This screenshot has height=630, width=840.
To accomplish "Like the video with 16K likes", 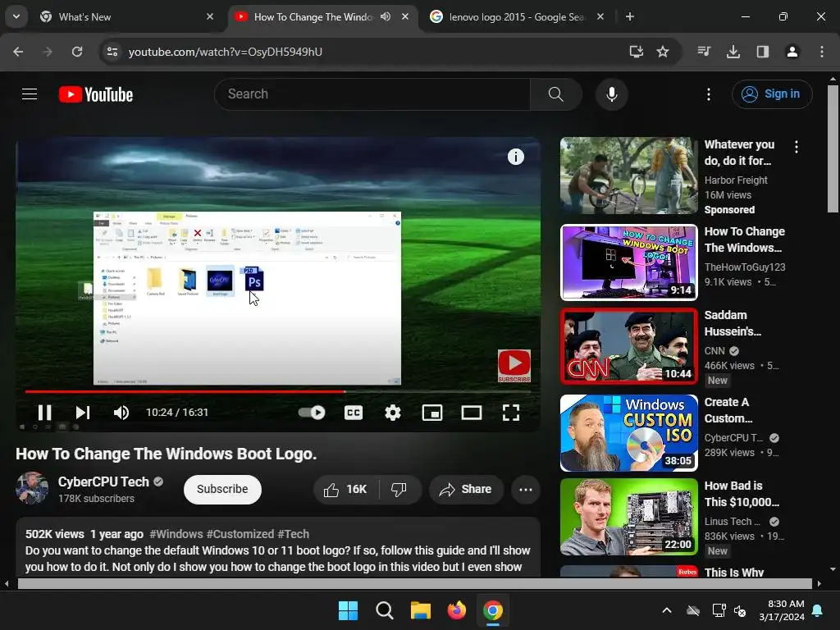I will coord(346,489).
